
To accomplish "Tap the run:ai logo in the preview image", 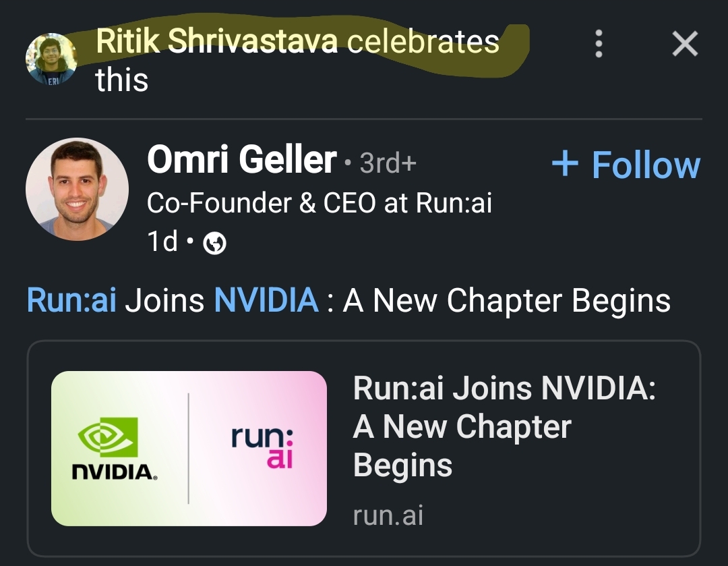I will (x=263, y=447).
